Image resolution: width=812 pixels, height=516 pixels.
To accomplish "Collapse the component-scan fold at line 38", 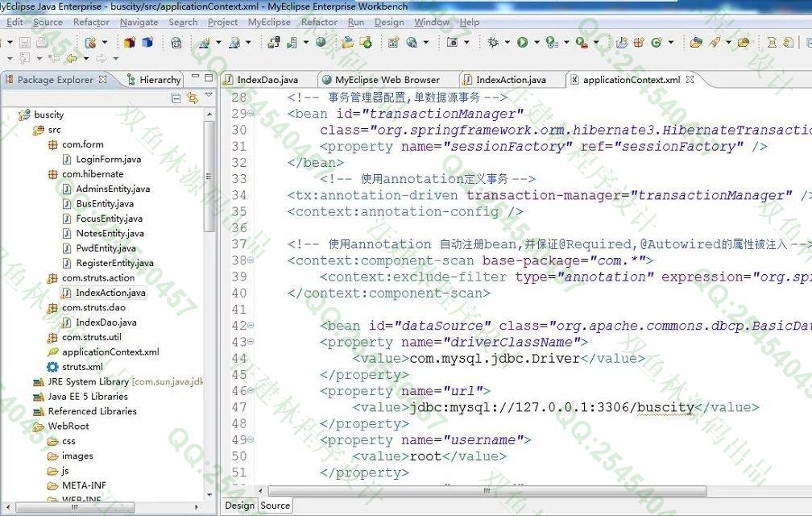I will coord(251,260).
